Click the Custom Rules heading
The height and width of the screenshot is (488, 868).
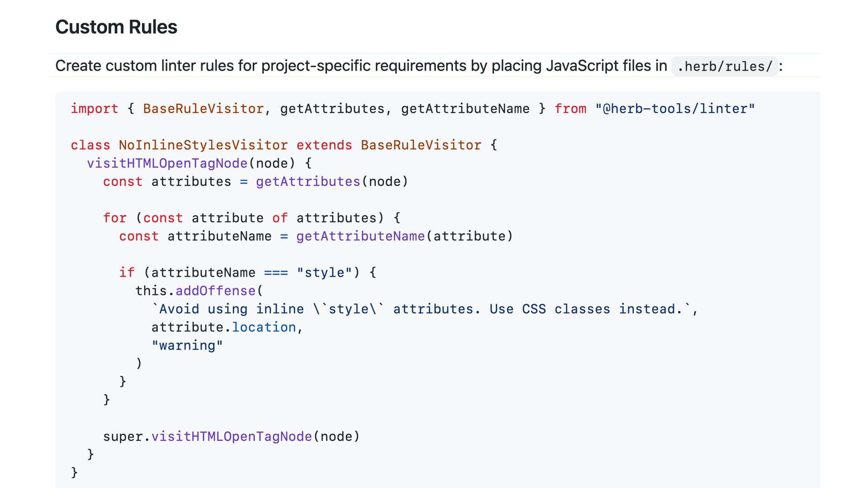tap(116, 27)
